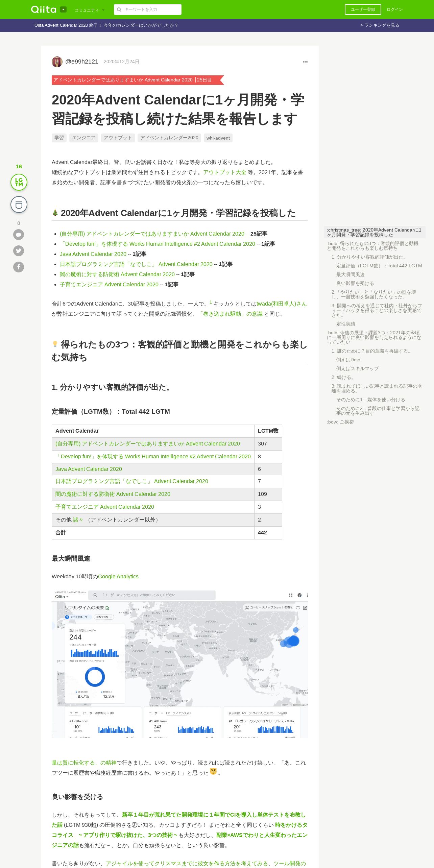Open the ランキングを見る link

coord(380,25)
